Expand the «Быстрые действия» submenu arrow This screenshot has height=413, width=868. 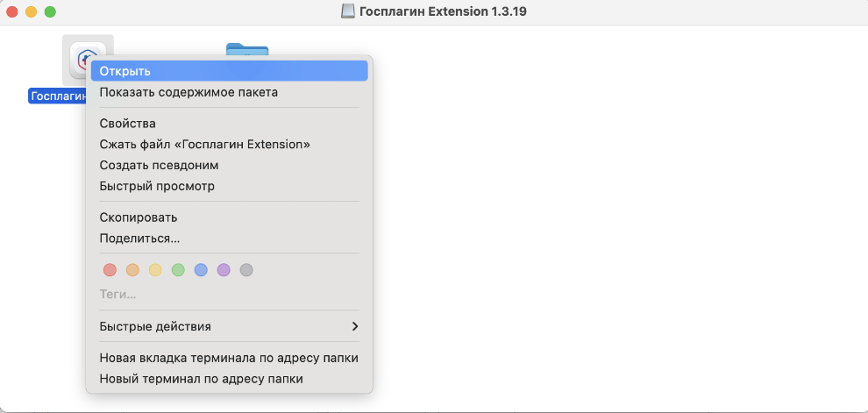(x=354, y=326)
